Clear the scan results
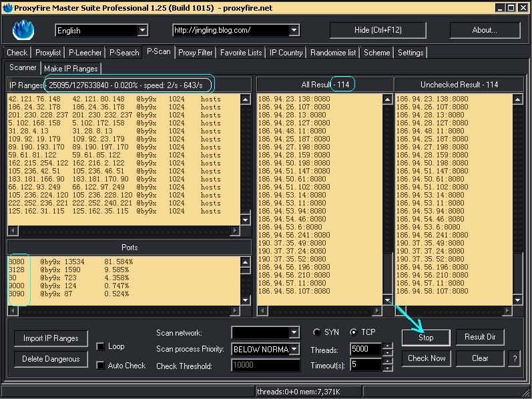The image size is (532, 399). pyautogui.click(x=480, y=358)
